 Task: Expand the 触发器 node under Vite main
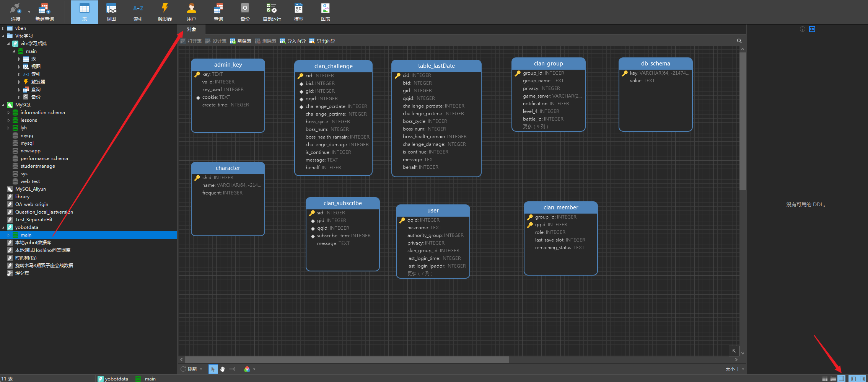tap(19, 82)
